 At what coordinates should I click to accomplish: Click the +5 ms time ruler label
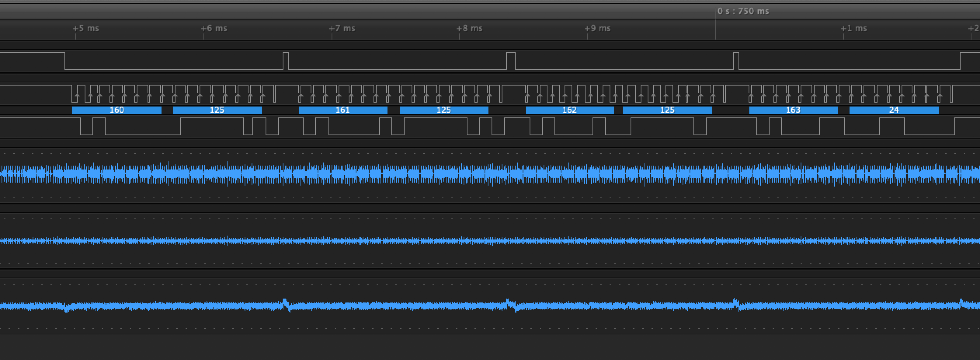[86, 28]
